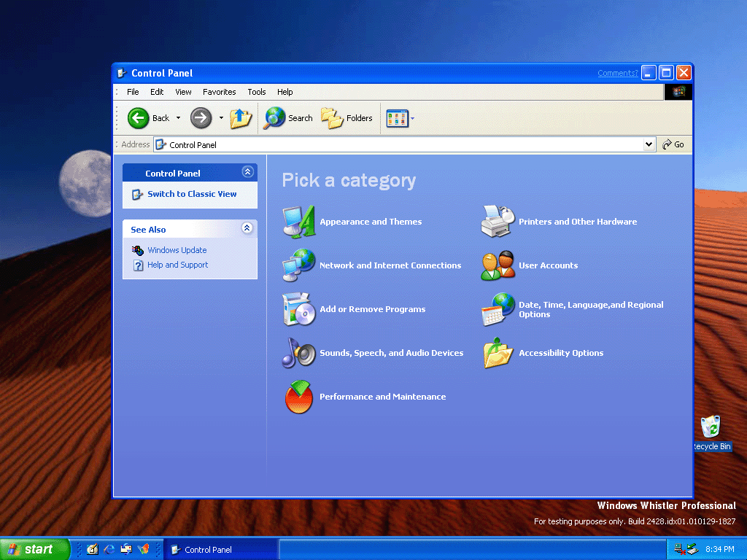Open the Performance and Maintenance icon
The height and width of the screenshot is (560, 747).
point(298,397)
